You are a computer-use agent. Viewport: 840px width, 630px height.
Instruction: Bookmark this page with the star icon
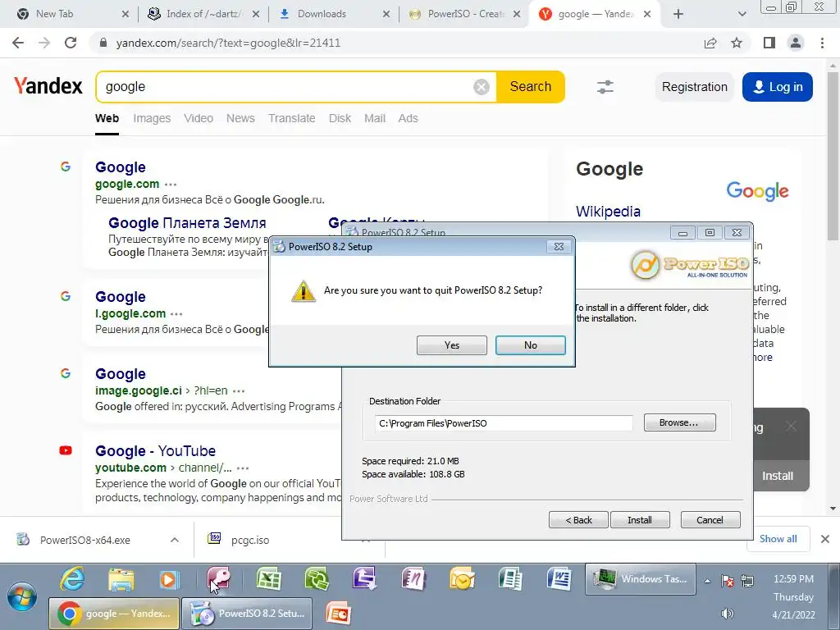point(737,43)
